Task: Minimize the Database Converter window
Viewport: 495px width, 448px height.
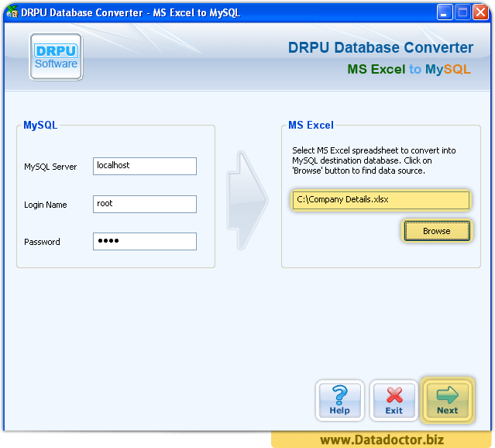Action: point(445,12)
